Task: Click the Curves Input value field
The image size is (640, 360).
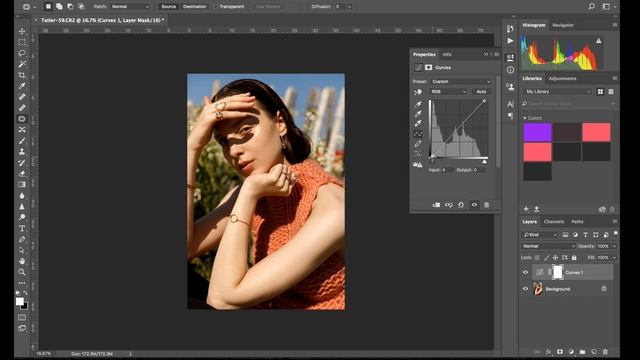Action: pos(447,170)
